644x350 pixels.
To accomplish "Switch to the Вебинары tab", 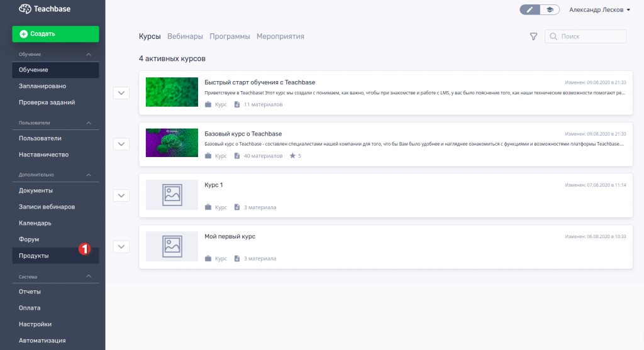I will (185, 36).
